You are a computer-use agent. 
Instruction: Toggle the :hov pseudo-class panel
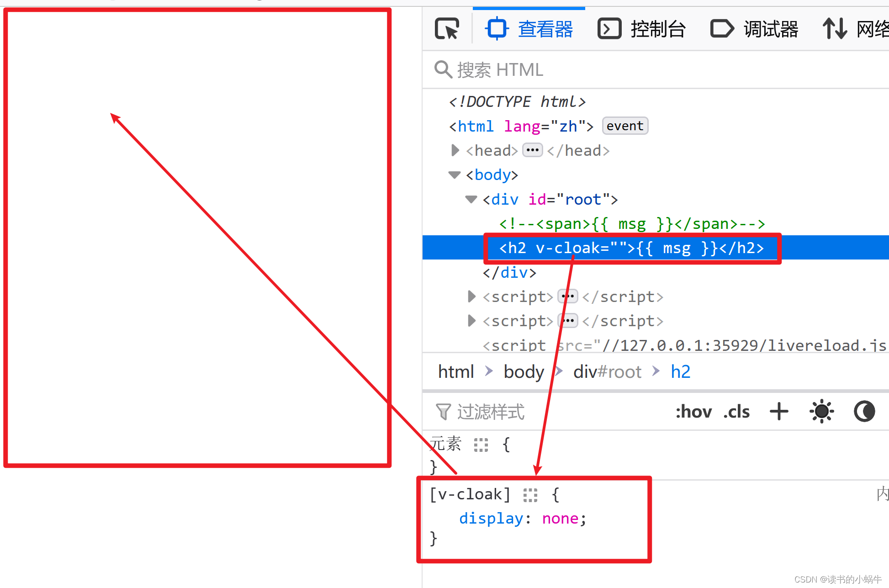[x=693, y=412]
